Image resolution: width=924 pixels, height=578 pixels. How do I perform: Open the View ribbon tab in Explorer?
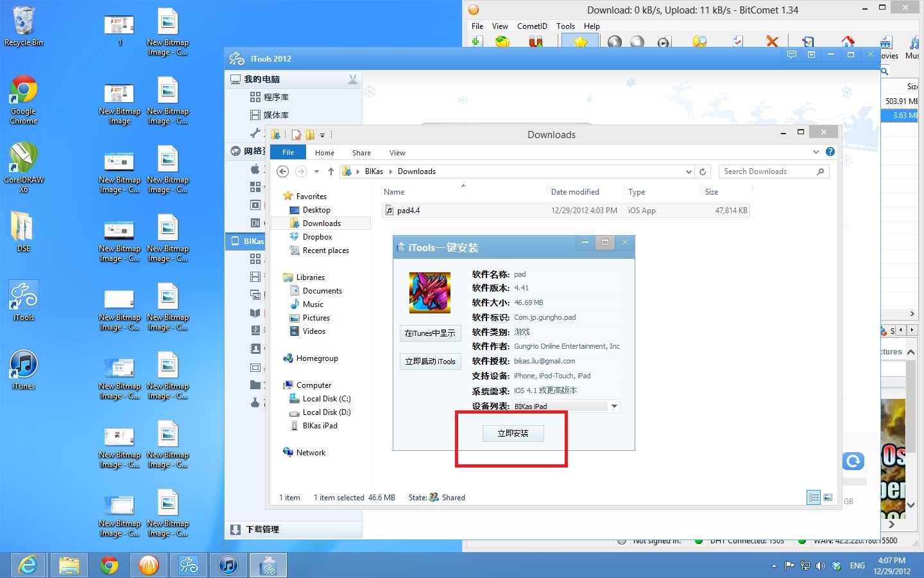point(397,153)
